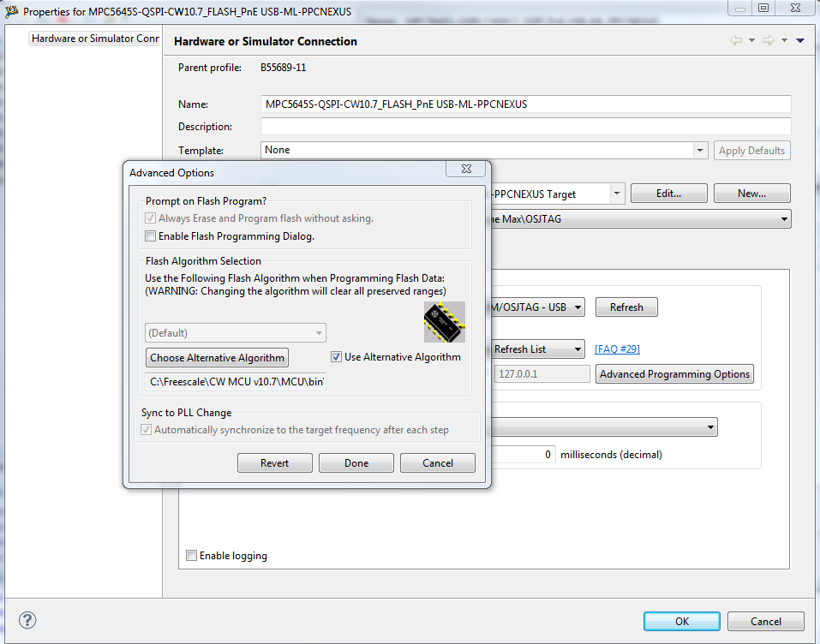Click the Properties window title icon

pyautogui.click(x=11, y=11)
